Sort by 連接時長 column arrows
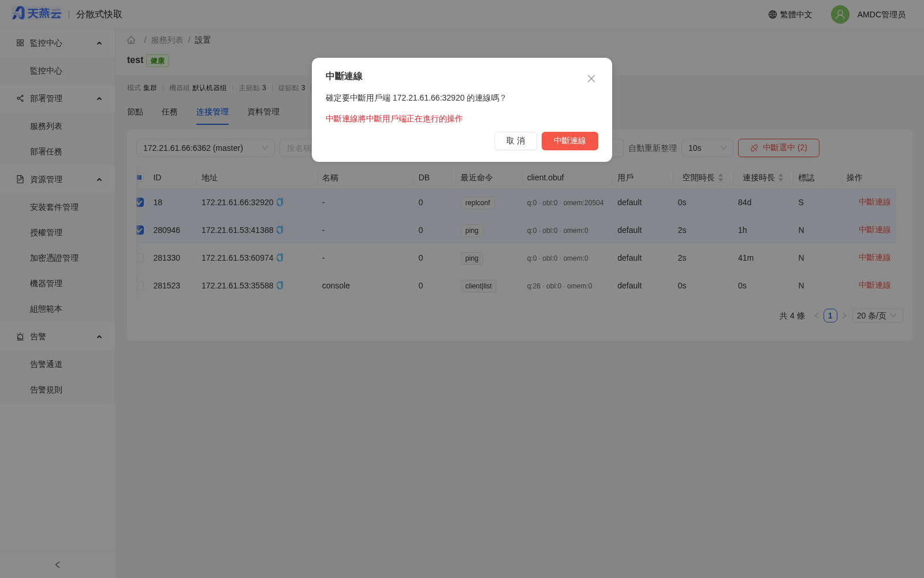 [781, 177]
